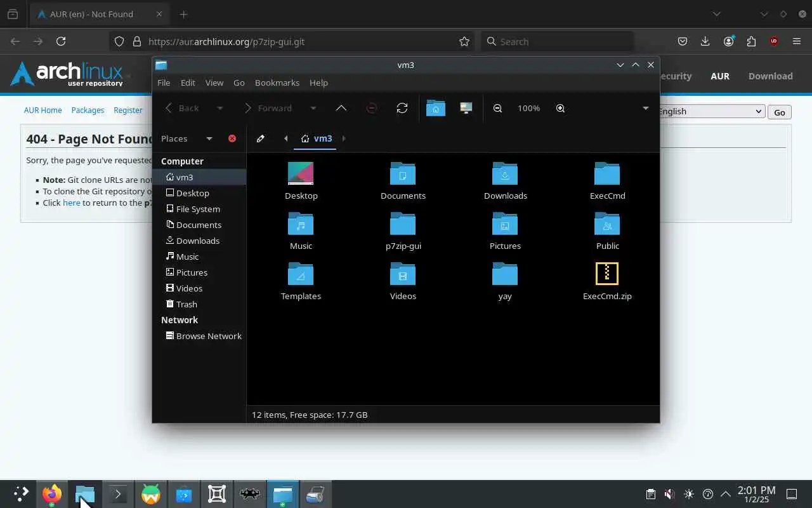The height and width of the screenshot is (508, 812).
Task: Click the Go button on AUR page
Action: [x=780, y=112]
